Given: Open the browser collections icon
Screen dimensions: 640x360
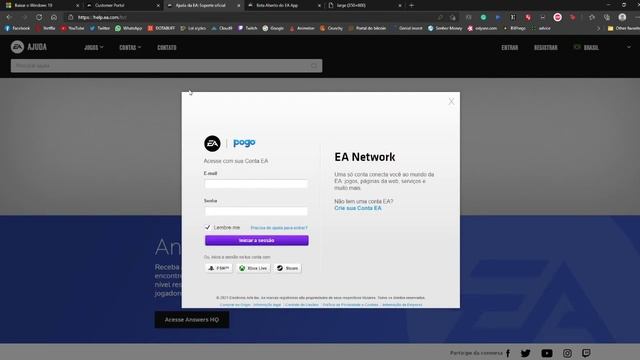Looking at the screenshot, I should click(607, 17).
